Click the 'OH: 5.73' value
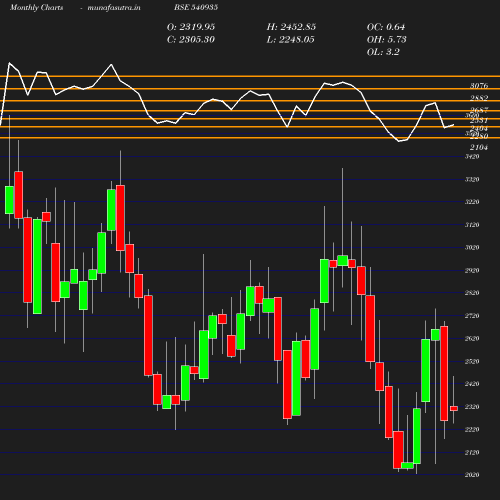This screenshot has width=500, height=500. pyautogui.click(x=386, y=40)
